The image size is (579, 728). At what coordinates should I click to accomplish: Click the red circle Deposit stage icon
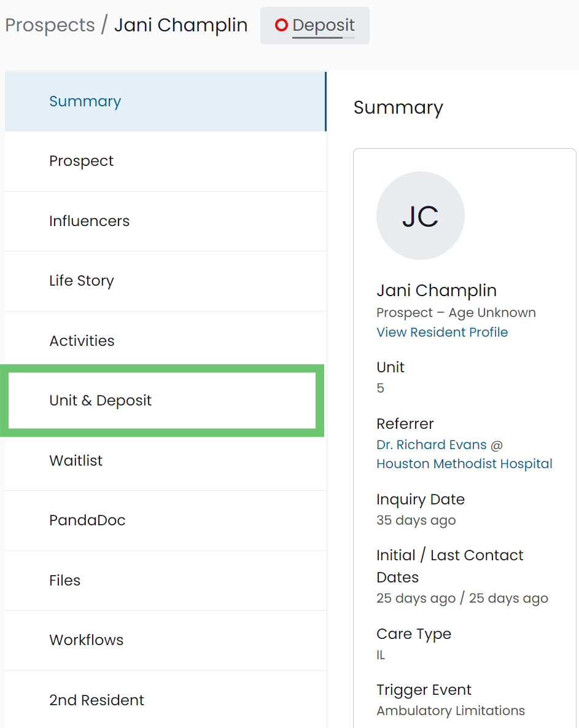pos(281,25)
